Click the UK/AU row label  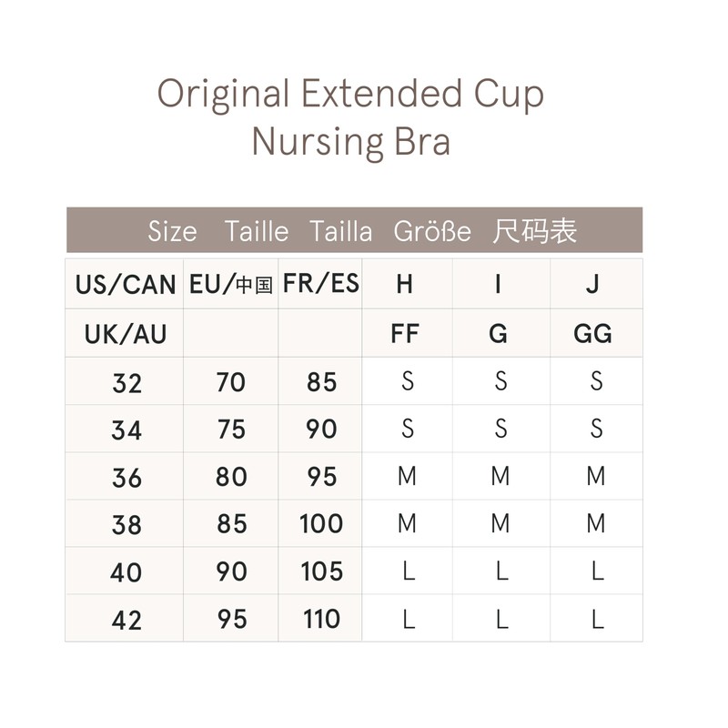coord(126,334)
